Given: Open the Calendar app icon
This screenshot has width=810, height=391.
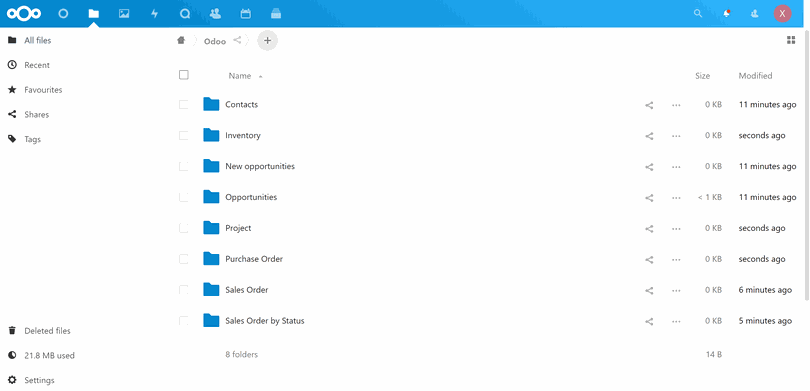Looking at the screenshot, I should [246, 14].
